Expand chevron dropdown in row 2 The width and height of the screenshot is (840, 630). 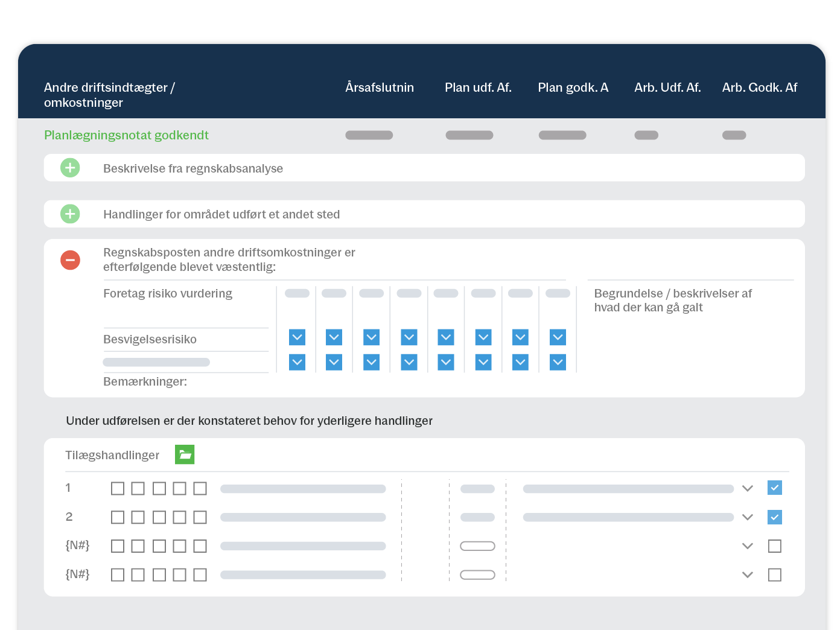747,517
